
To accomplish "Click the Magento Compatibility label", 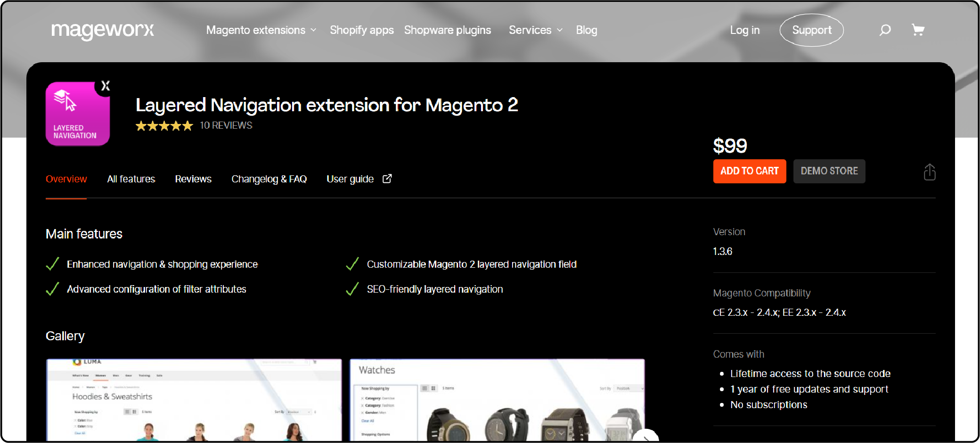I will [x=762, y=293].
